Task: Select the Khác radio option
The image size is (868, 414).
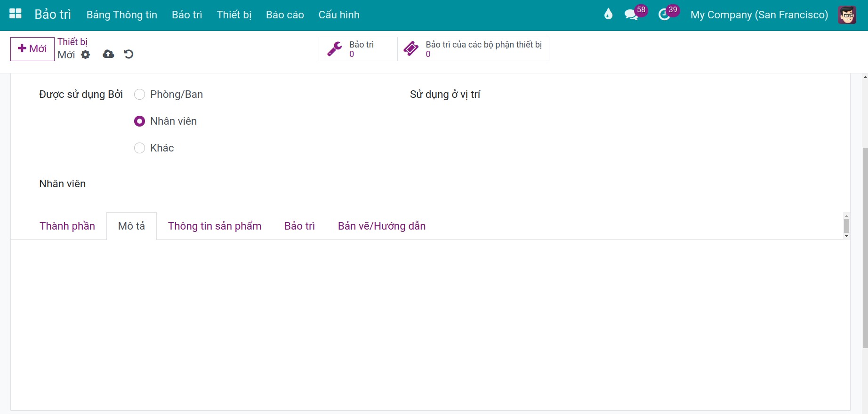Action: pyautogui.click(x=139, y=148)
